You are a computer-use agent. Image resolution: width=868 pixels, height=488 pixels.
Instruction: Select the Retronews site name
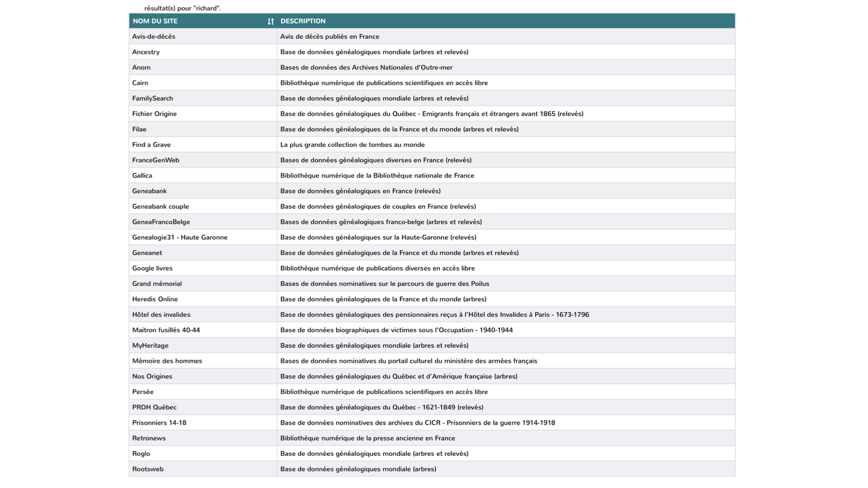149,438
